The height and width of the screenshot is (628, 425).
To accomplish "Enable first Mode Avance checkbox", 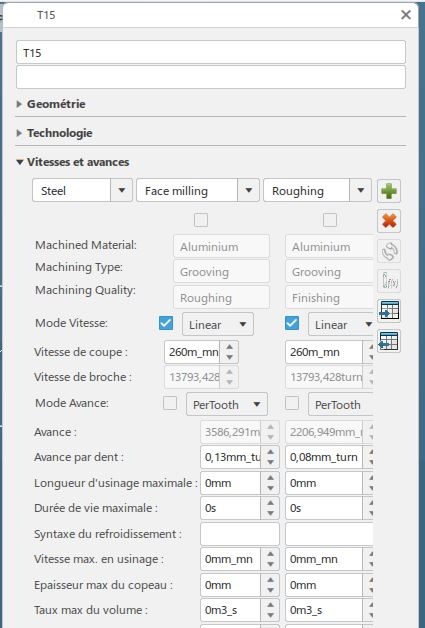I will click(x=170, y=403).
